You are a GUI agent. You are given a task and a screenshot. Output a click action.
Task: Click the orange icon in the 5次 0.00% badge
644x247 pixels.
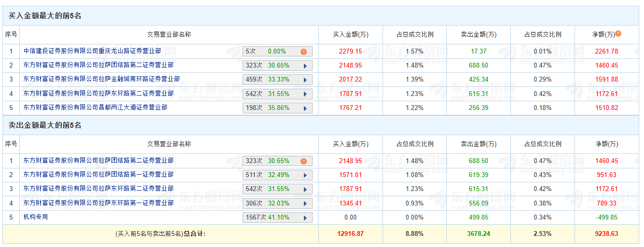tap(303, 52)
